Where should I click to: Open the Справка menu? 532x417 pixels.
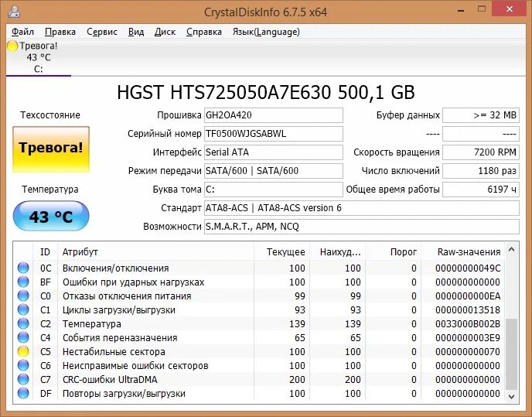point(204,32)
